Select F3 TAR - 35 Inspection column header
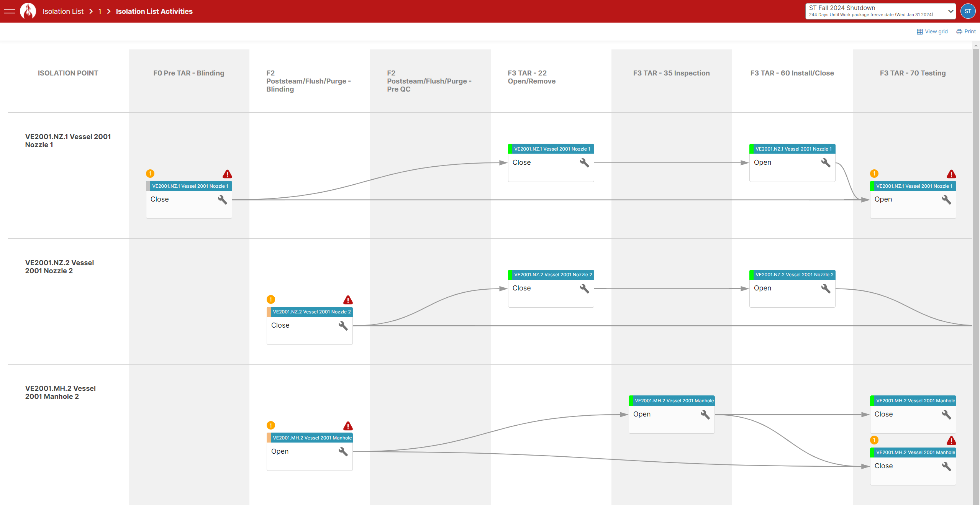980x505 pixels. [671, 73]
